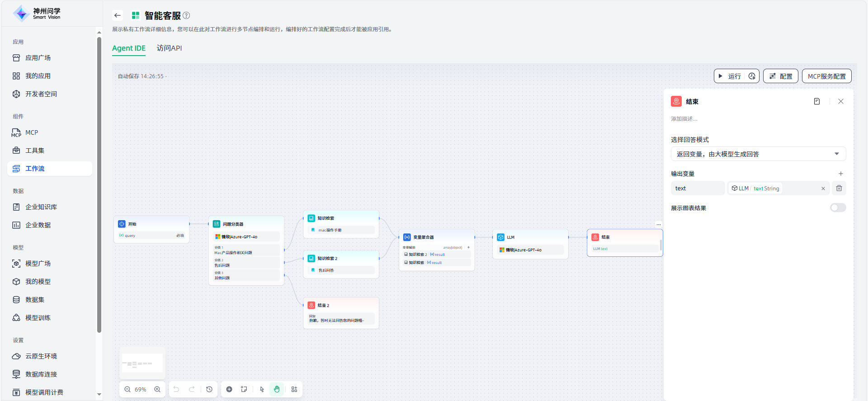Open the 选择回答模式 dropdown
This screenshot has height=401, width=868.
click(x=758, y=154)
